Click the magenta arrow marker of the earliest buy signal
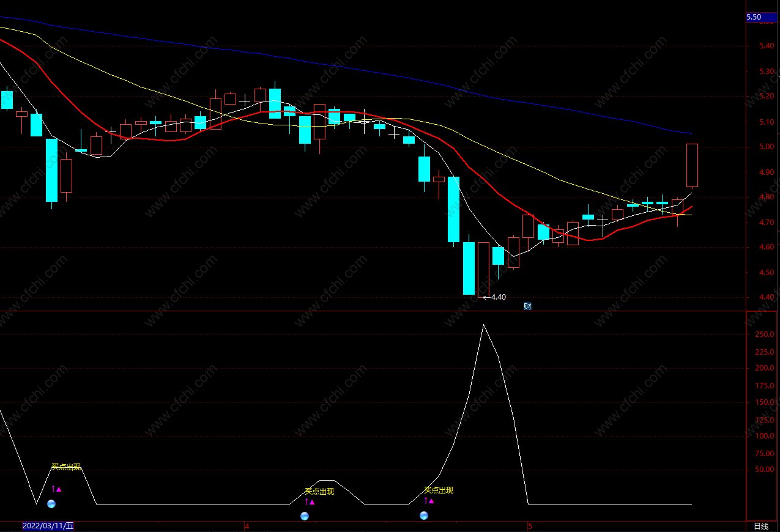 pos(56,489)
